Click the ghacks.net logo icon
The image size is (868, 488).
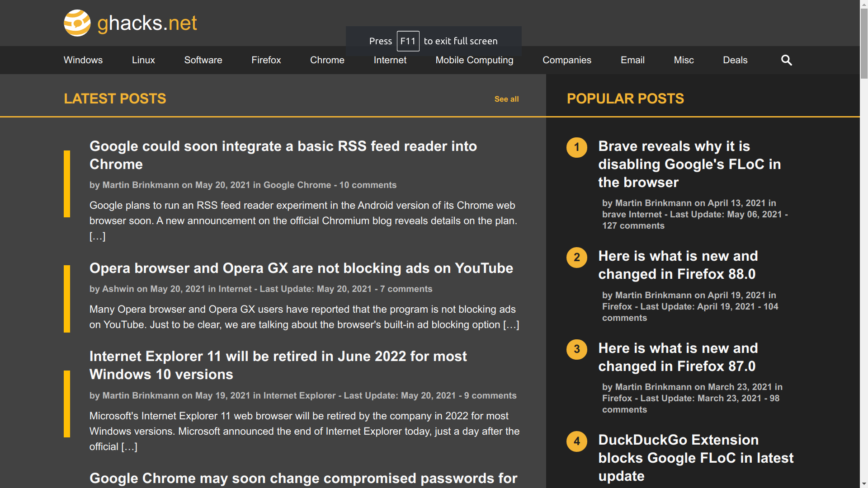coord(77,23)
